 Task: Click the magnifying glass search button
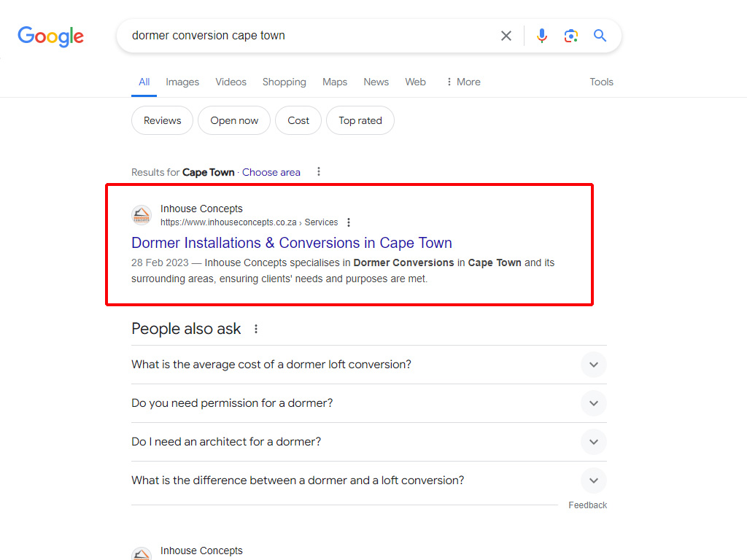click(600, 36)
